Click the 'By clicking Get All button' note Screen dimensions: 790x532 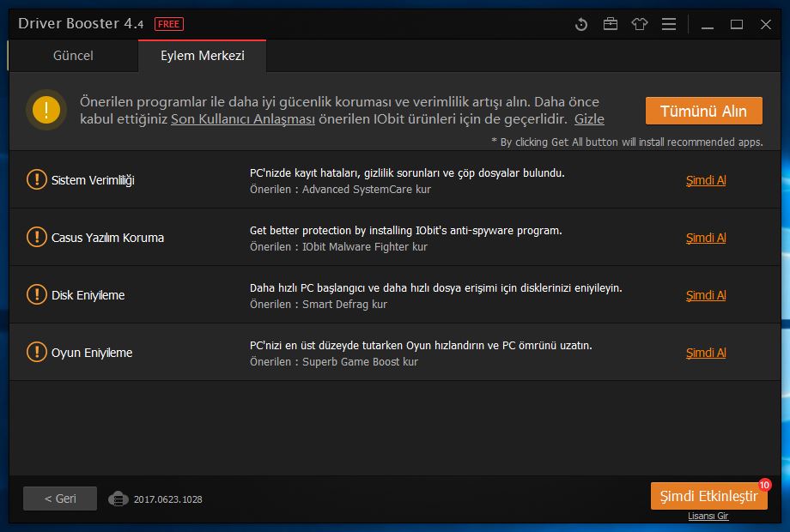tap(627, 142)
